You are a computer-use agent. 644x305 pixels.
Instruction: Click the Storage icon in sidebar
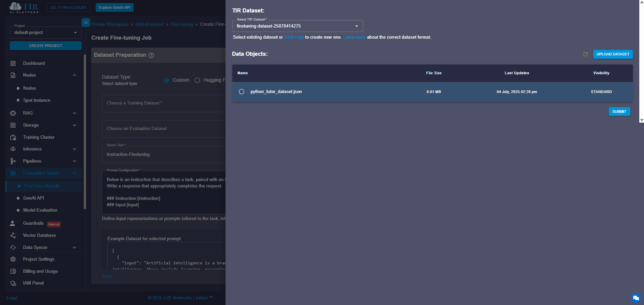13,125
